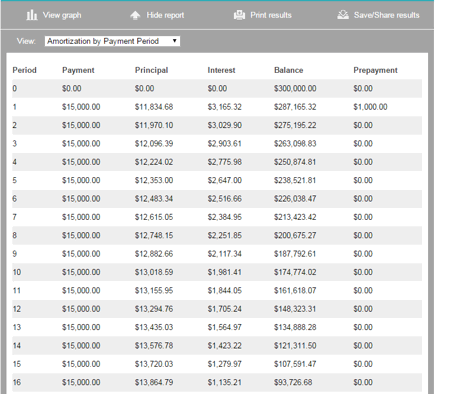Select Hide report label
This screenshot has width=450, height=394.
tap(165, 15)
